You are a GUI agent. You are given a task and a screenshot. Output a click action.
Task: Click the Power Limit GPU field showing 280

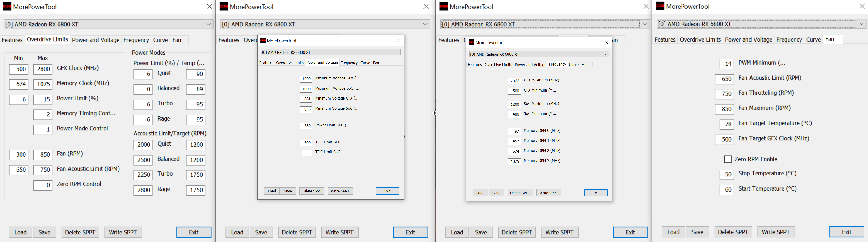point(306,126)
